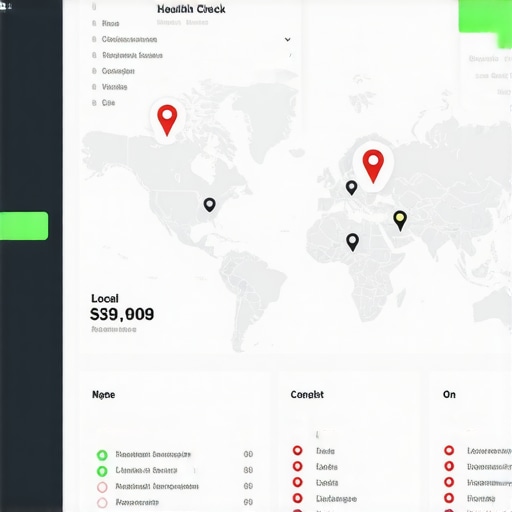Screen dimensions: 512x512
Task: Click the Local label above the dollar amount
Action: [x=105, y=298]
